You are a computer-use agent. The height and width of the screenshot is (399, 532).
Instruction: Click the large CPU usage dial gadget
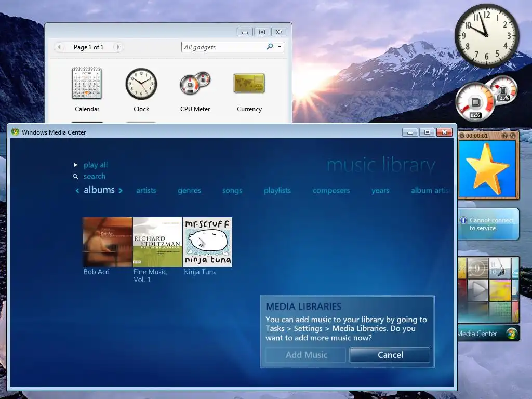coord(475,102)
